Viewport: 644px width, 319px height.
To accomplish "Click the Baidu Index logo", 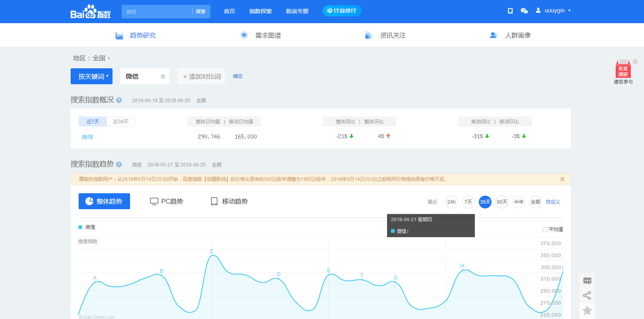I will pyautogui.click(x=91, y=12).
